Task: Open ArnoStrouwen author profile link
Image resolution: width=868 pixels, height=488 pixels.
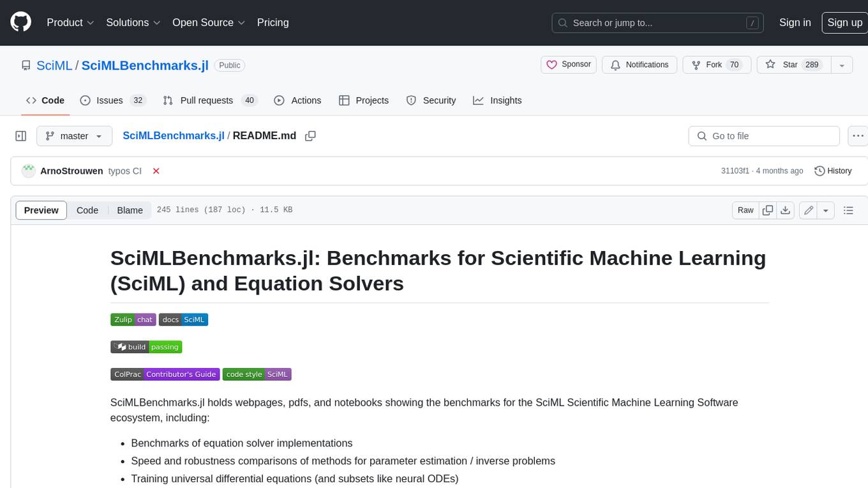Action: [x=71, y=171]
